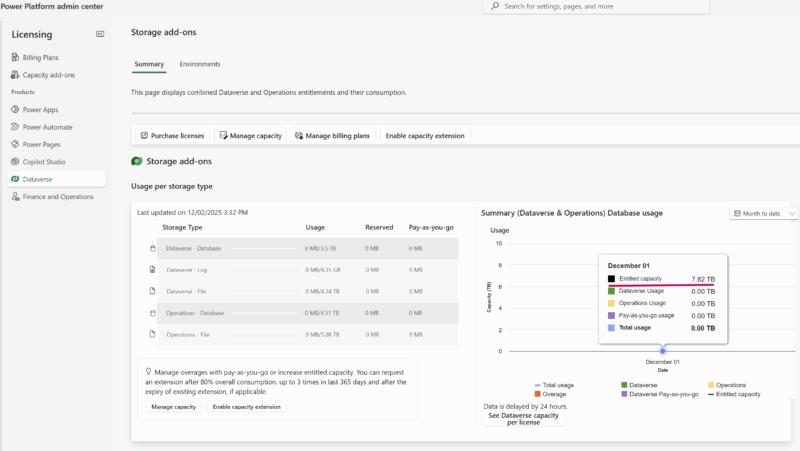Open Finance and Operations licensing
Viewport: 800px width, 451px height.
(x=57, y=197)
